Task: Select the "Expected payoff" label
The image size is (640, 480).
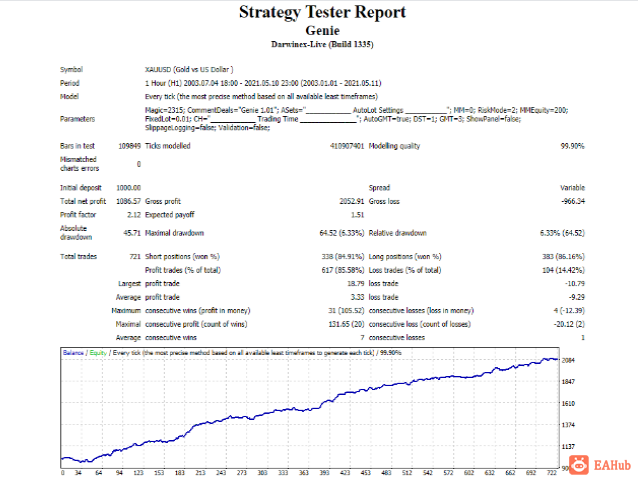Action: [169, 215]
